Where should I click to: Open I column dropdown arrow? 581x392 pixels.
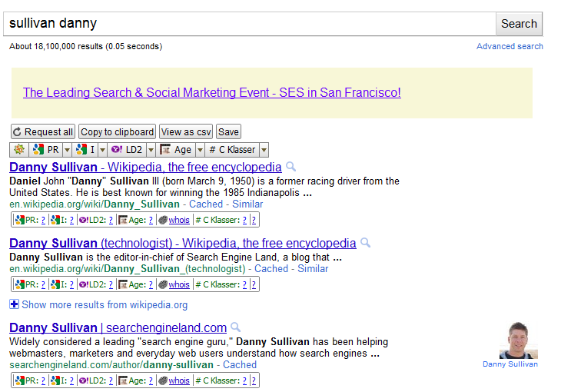click(103, 150)
